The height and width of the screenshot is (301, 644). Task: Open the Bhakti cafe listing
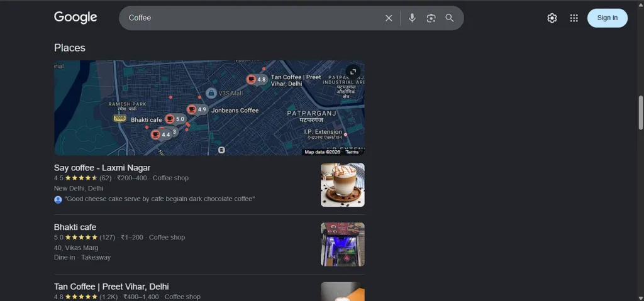click(75, 227)
